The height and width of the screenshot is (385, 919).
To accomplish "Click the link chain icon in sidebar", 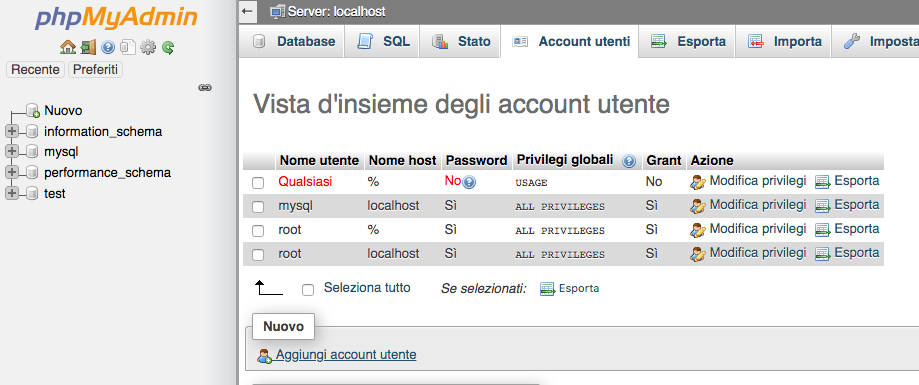I will (205, 87).
